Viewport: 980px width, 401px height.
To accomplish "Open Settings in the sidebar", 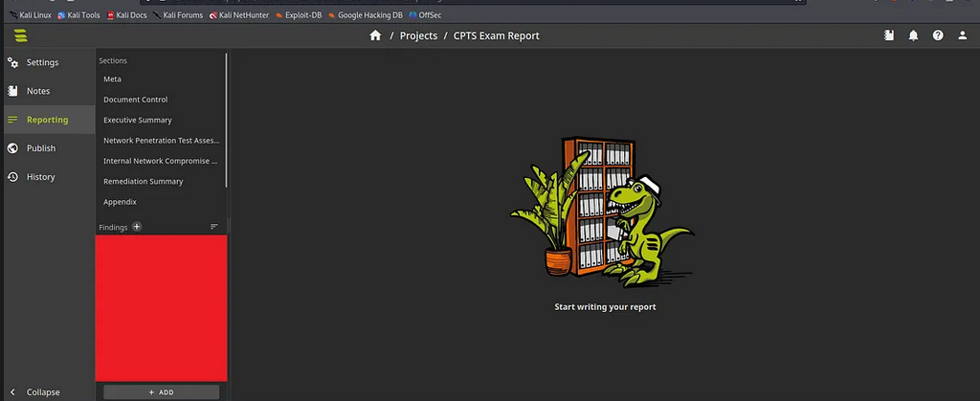I will [x=49, y=62].
